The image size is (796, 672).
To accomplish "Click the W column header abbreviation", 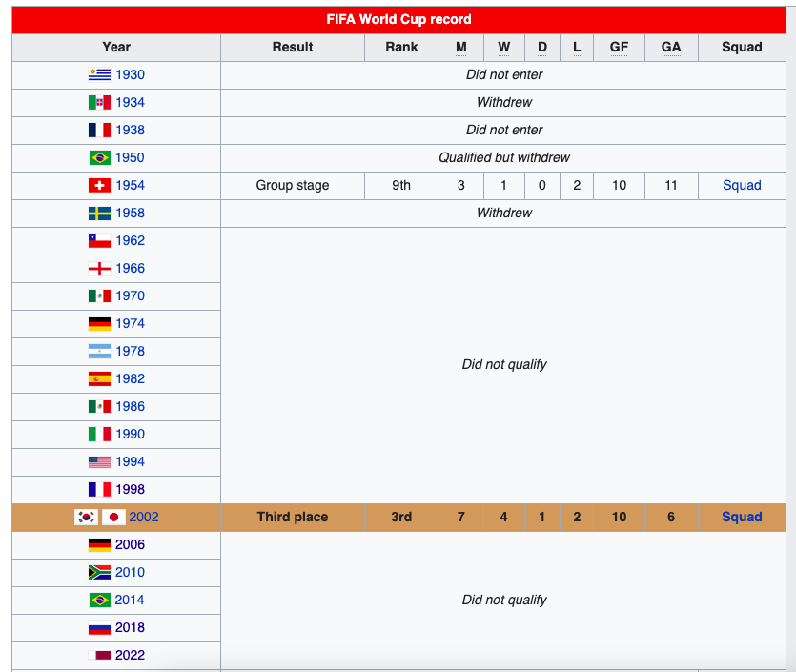I will point(503,48).
